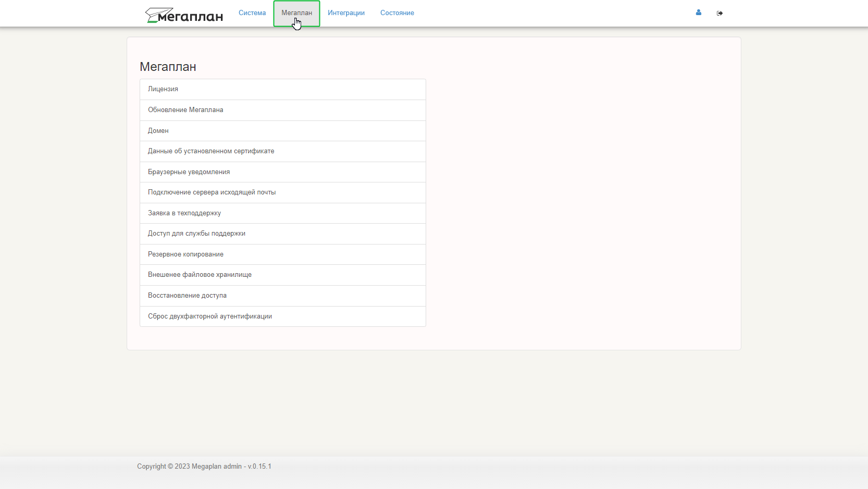Open Подключение сервера исходящей почты
The width and height of the screenshot is (868, 489).
click(283, 192)
